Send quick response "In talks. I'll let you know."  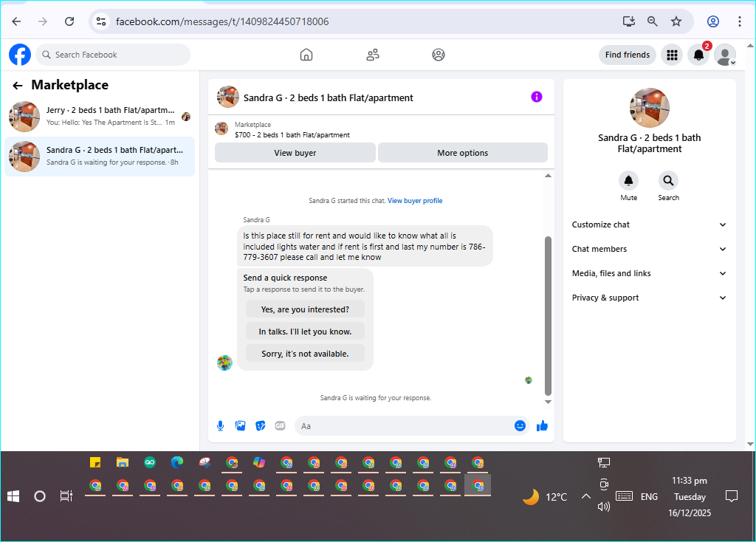[305, 332]
